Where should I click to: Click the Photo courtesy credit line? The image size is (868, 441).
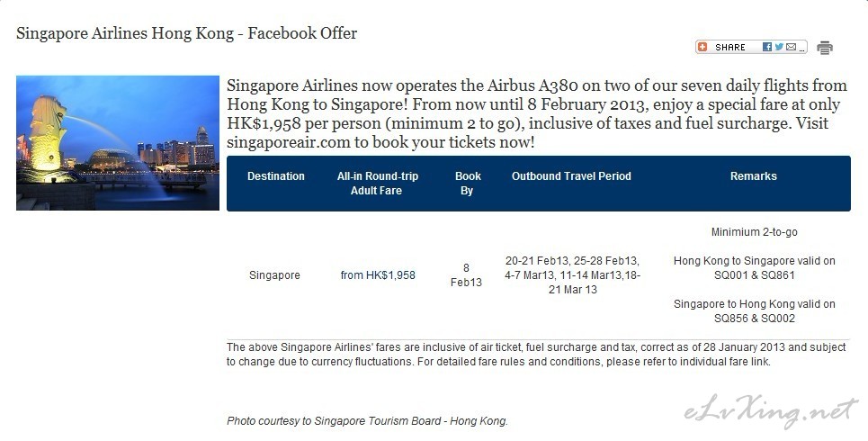[367, 421]
